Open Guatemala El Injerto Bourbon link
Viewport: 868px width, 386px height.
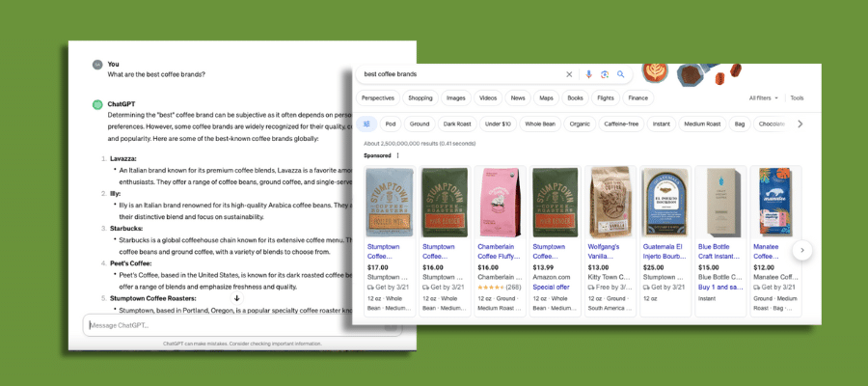click(664, 252)
